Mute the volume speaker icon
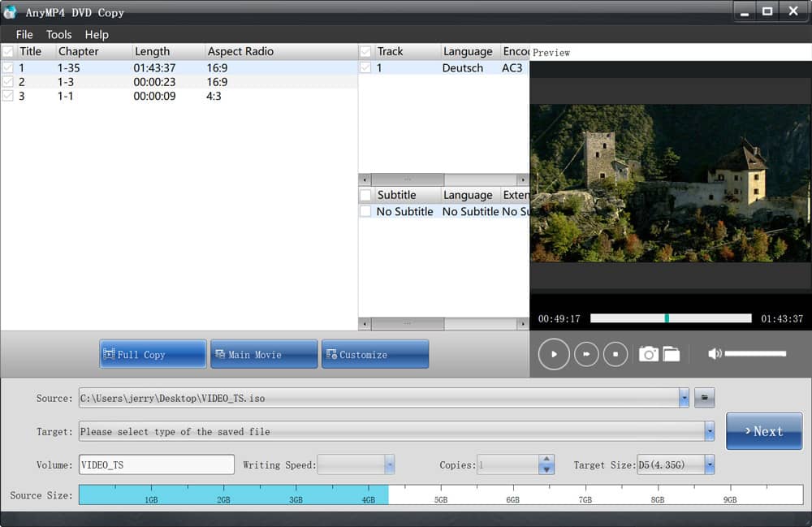Viewport: 812px width, 527px height. point(714,354)
